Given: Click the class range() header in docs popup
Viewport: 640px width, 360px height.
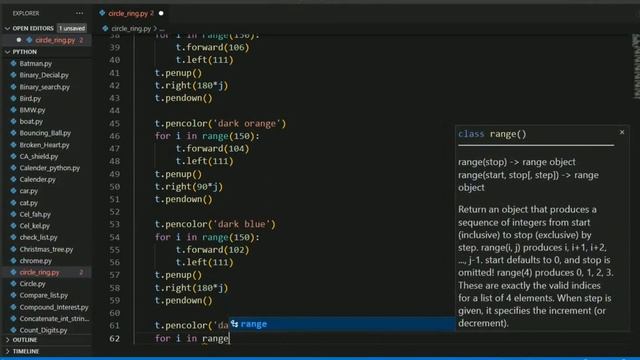Looking at the screenshot, I should 492,134.
